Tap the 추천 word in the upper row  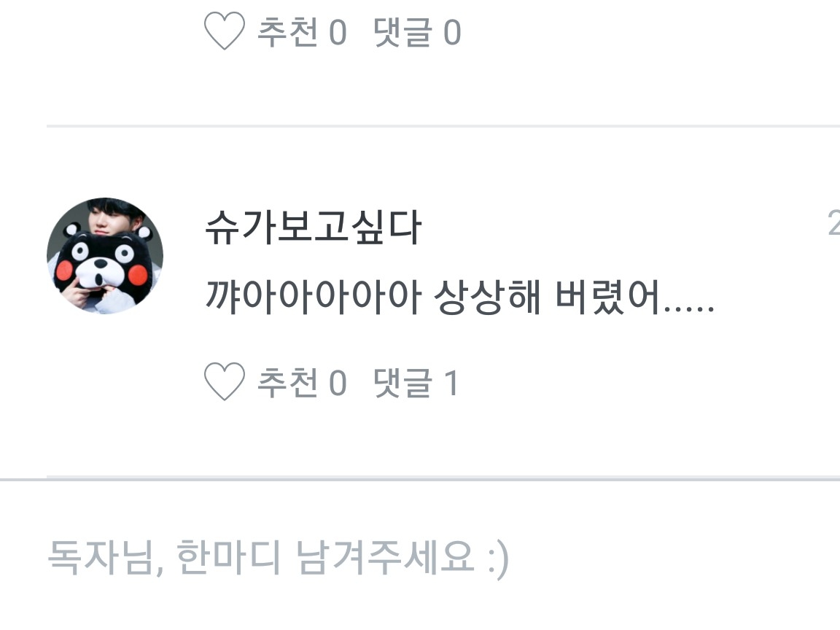point(288,32)
